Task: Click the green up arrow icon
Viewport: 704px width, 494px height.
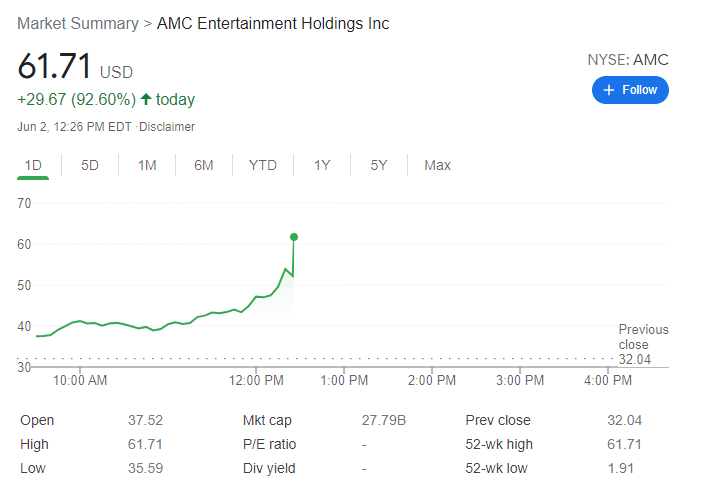Action: click(147, 99)
